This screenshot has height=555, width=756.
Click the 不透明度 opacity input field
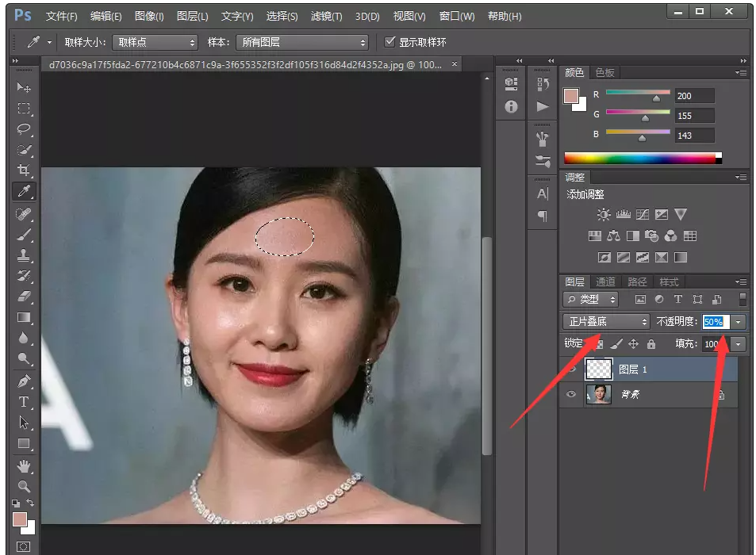(715, 321)
